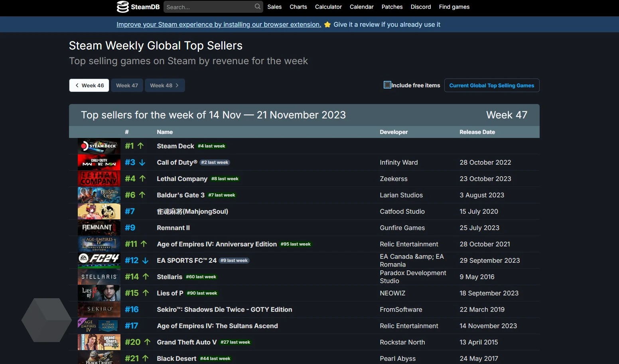Enable the Include free items checkbox
619x364 pixels.
click(387, 85)
